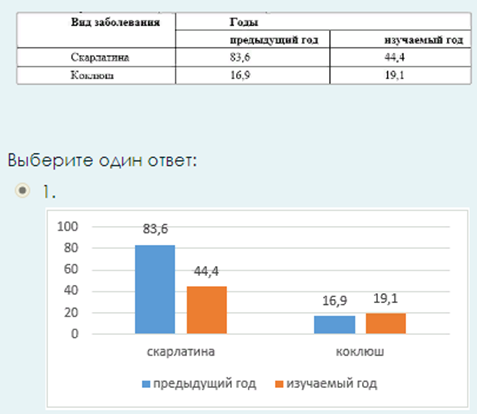The height and width of the screenshot is (414, 477).
Task: Click legend label 'предыдущий год'
Action: pyautogui.click(x=205, y=384)
